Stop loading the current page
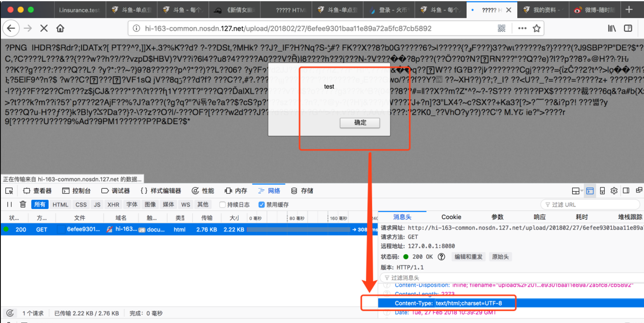 point(44,28)
